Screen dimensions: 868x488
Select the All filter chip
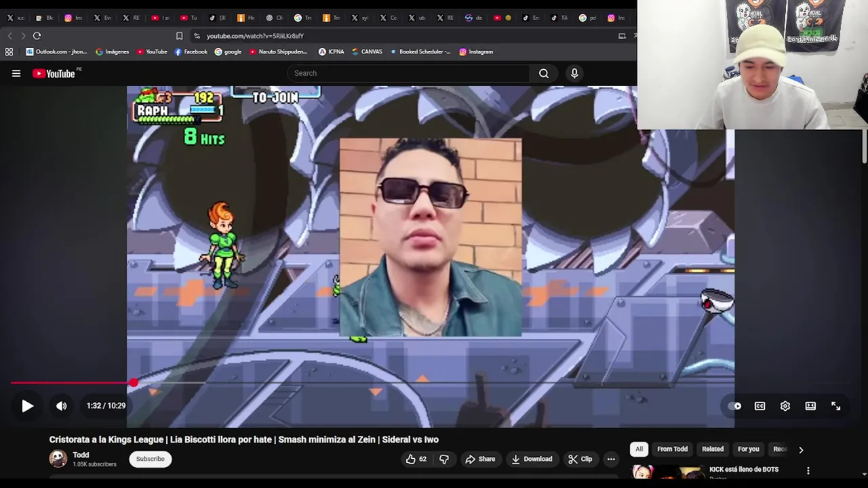pos(639,449)
